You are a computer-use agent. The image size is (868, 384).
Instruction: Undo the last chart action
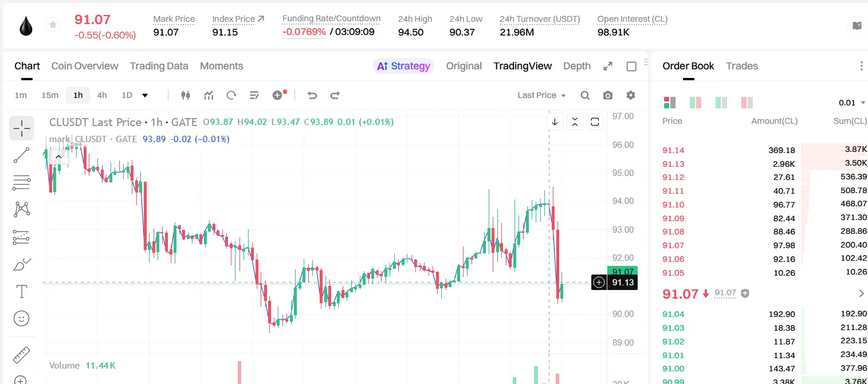pyautogui.click(x=312, y=95)
